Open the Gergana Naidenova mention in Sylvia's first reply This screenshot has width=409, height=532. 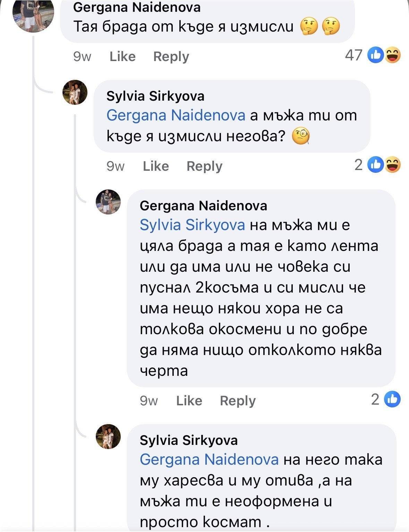pos(176,115)
